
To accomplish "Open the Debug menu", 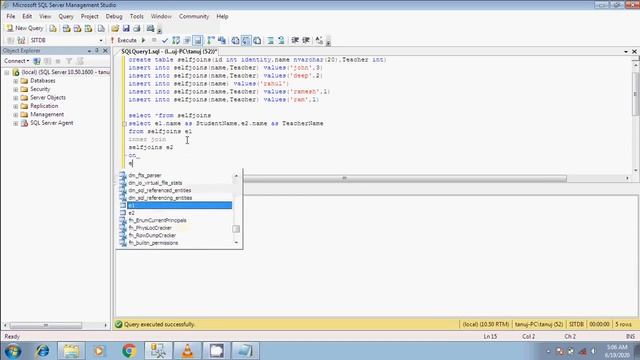I will click(x=114, y=16).
